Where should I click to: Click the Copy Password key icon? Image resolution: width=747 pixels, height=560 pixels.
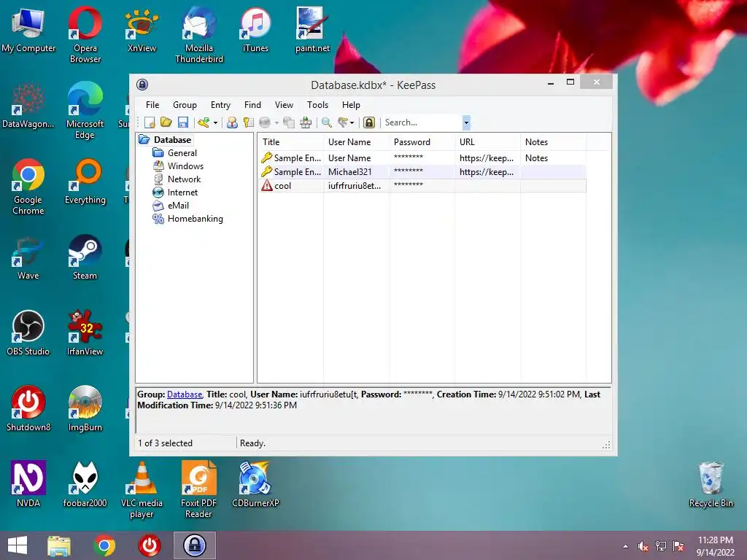[248, 122]
